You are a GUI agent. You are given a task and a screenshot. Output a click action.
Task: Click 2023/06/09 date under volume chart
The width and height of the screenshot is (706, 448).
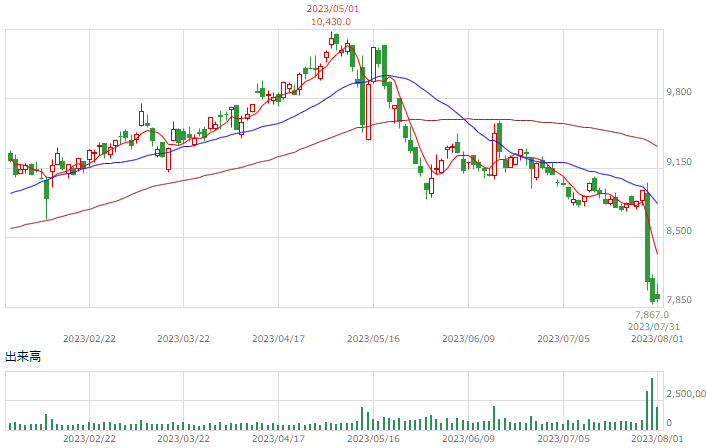pos(468,439)
